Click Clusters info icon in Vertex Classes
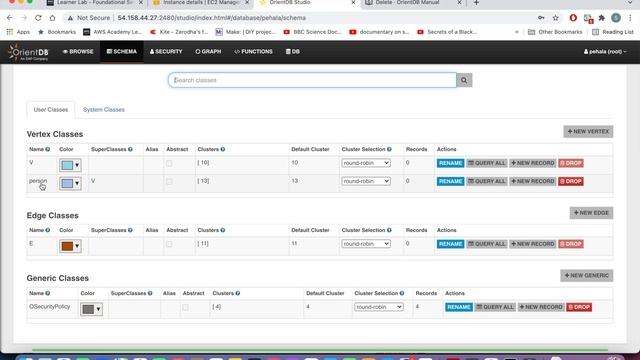This screenshot has width=640, height=360. tap(223, 149)
